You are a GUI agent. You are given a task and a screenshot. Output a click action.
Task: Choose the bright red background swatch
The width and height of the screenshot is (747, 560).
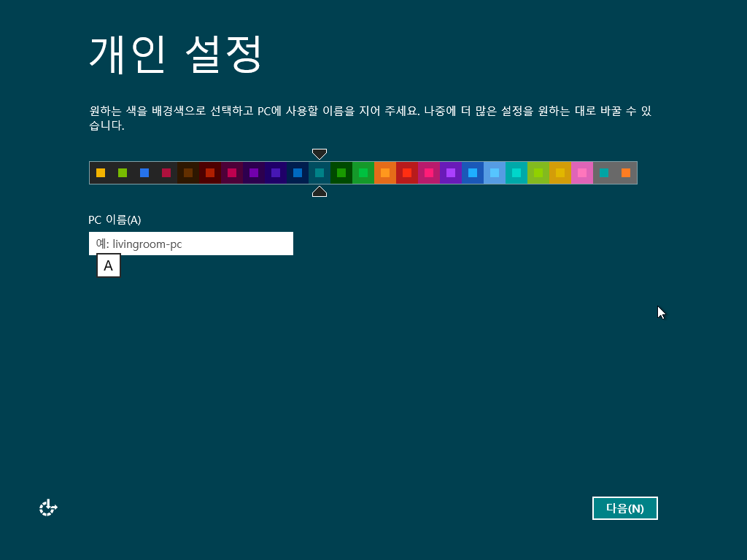(x=407, y=173)
